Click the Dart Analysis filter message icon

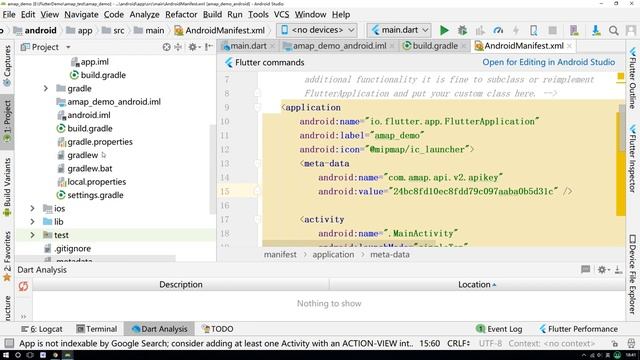tap(585, 269)
